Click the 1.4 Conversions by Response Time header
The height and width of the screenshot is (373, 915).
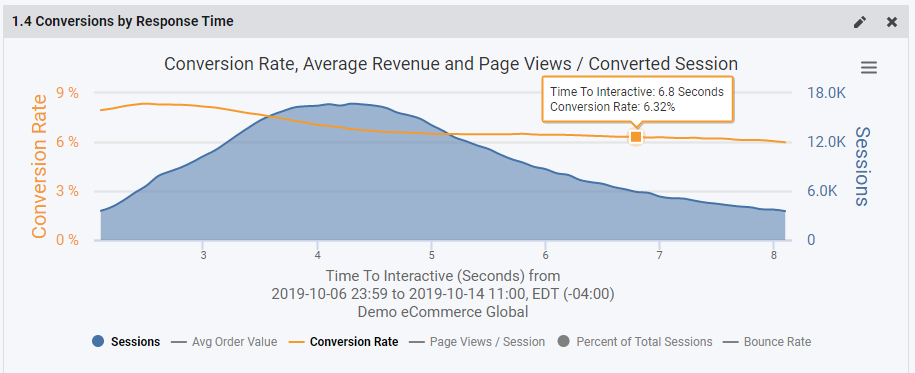[x=123, y=22]
